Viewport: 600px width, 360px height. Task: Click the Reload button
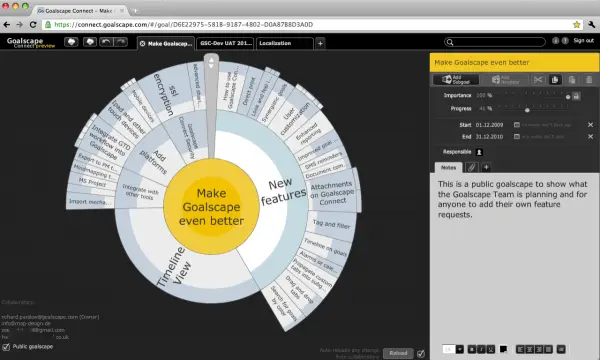pos(398,353)
